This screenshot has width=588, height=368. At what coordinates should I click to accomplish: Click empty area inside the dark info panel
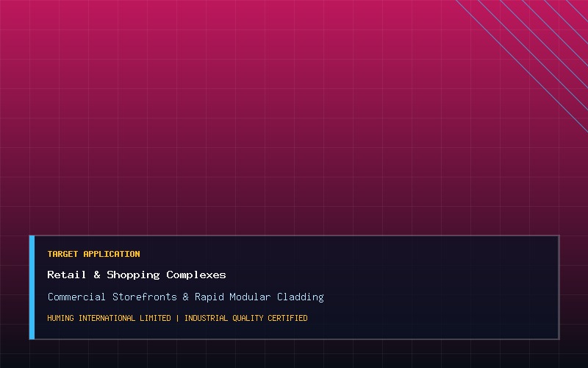[x=431, y=287]
